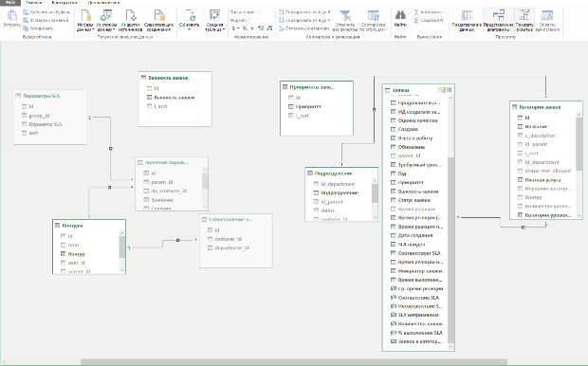This screenshot has width=588, height=366.
Task: Open the File (Файл) tab
Action: [x=10, y=2]
